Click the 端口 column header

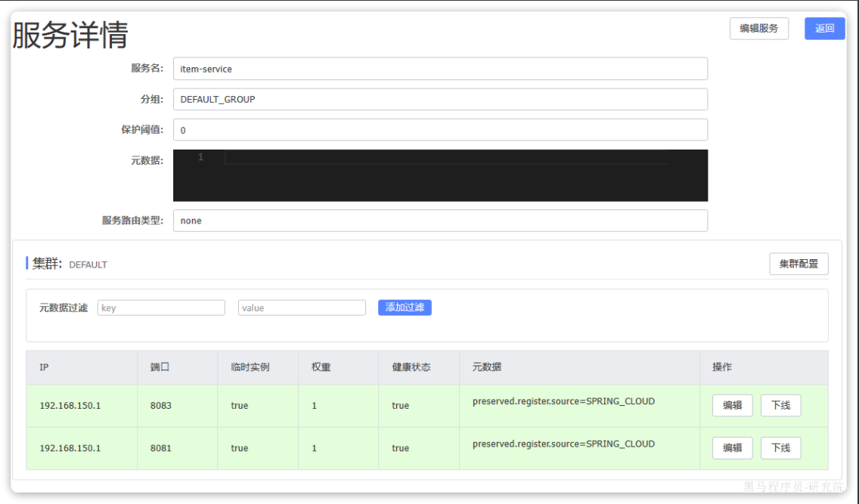coord(160,367)
